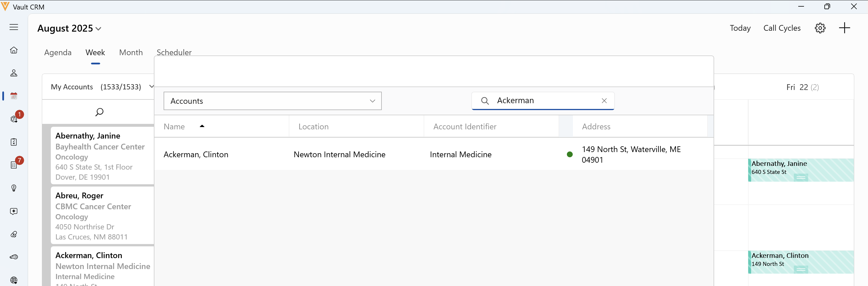
Task: Expand the My Accounts list selector
Action: click(x=151, y=87)
